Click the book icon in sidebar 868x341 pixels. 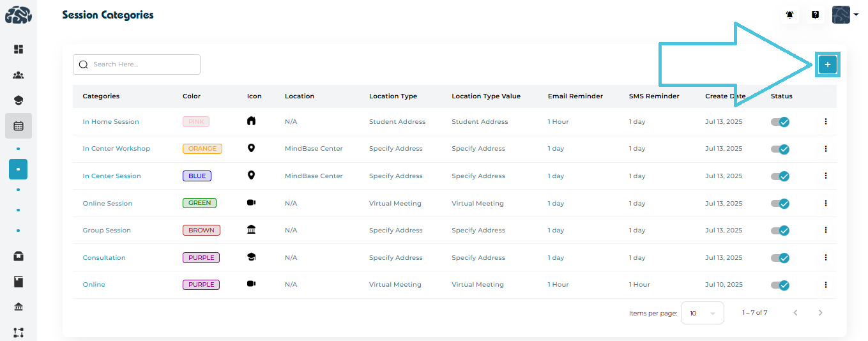pos(19,281)
